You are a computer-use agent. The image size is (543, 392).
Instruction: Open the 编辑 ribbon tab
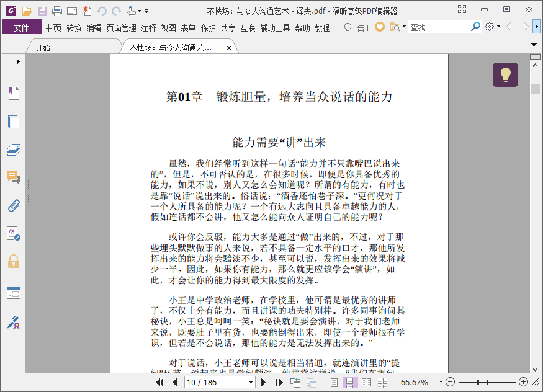(x=94, y=28)
